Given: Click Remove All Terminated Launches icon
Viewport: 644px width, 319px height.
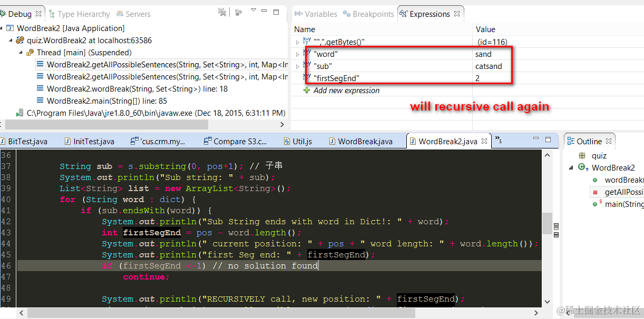Looking at the screenshot, I should click(222, 12).
